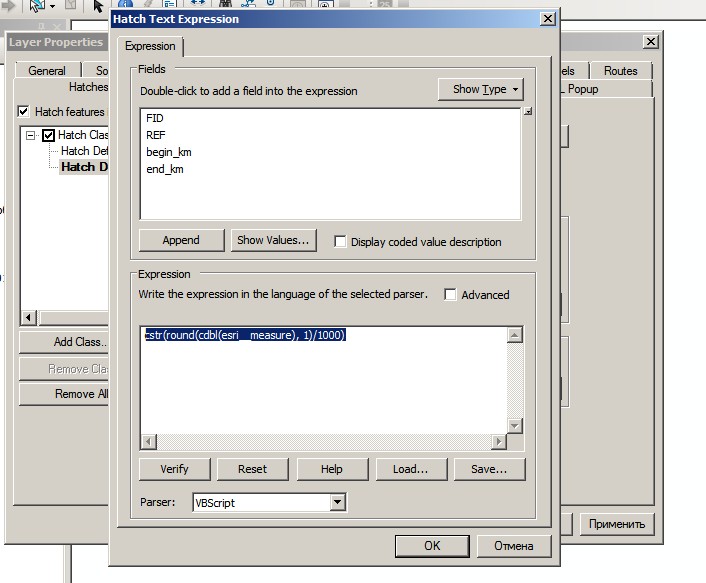
Task: Toggle the Advanced checkbox
Action: click(450, 294)
